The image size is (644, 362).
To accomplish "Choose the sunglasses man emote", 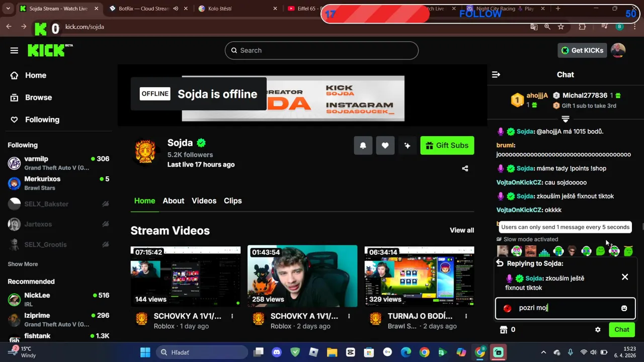I will tap(572, 250).
